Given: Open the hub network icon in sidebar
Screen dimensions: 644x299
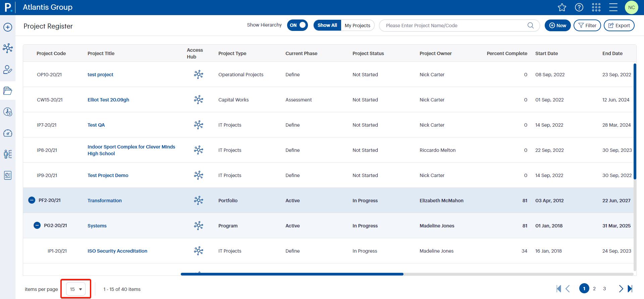Looking at the screenshot, I should 8,48.
